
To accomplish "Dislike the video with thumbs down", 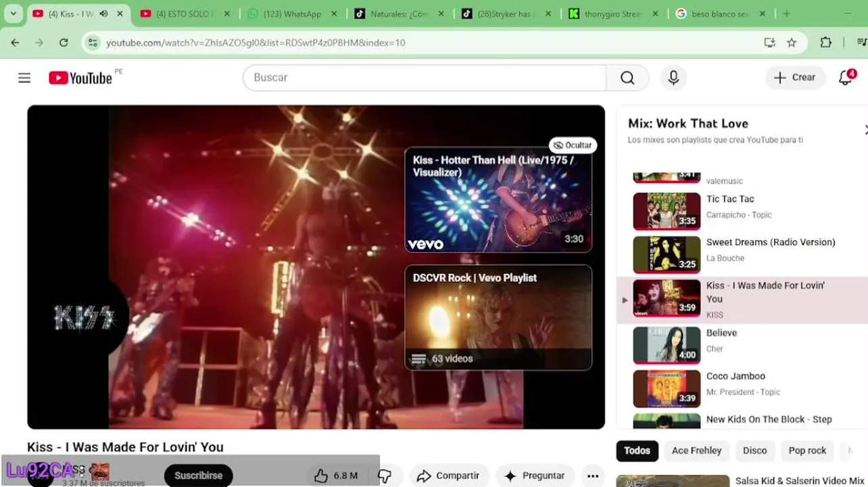I will click(x=385, y=476).
